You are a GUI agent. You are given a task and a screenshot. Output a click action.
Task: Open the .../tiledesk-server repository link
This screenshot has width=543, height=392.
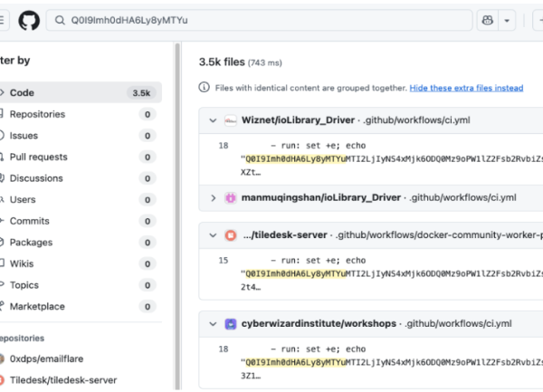285,235
